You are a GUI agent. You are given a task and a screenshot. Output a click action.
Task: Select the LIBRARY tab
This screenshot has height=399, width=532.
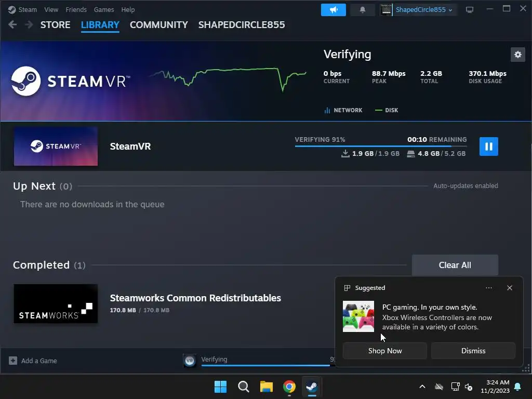[100, 25]
